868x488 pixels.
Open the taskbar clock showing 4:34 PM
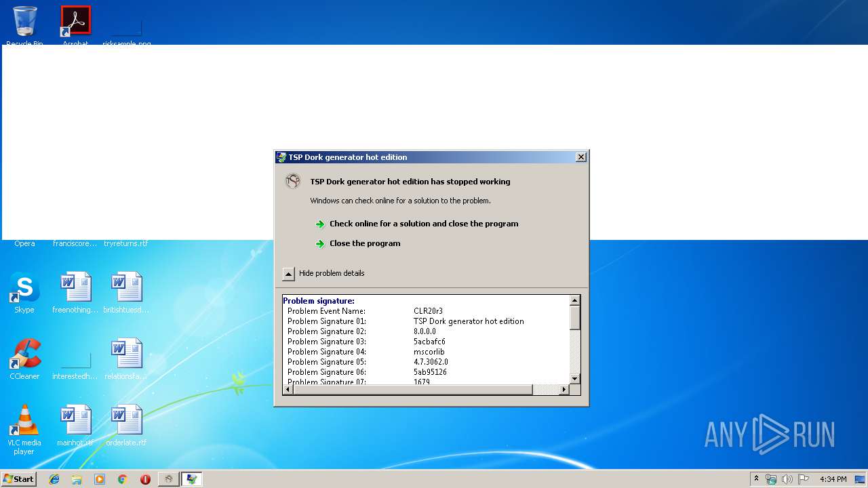(833, 479)
